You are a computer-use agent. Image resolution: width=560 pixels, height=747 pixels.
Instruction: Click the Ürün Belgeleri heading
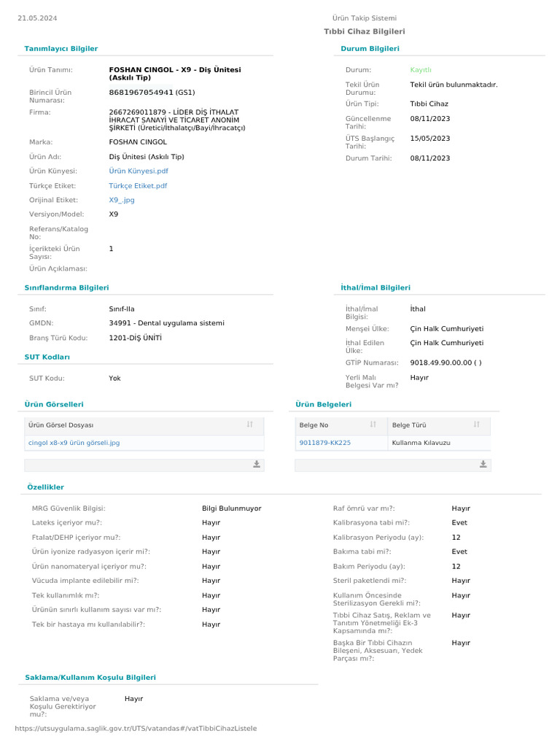[323, 404]
